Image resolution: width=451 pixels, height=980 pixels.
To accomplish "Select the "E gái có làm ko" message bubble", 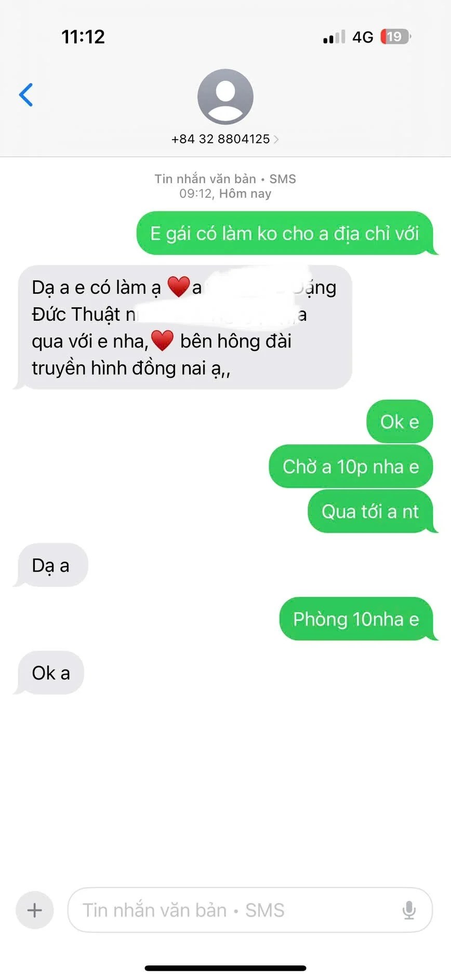I will [x=285, y=233].
